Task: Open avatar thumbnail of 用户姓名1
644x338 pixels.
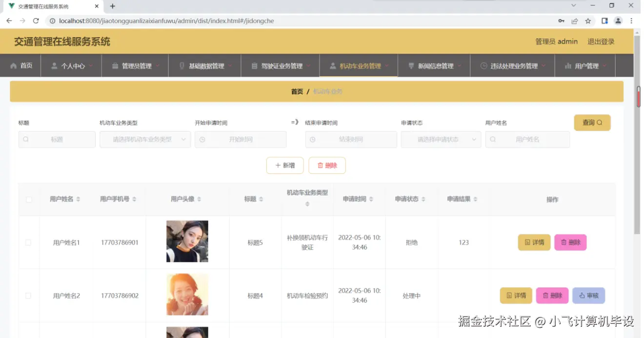Action: click(x=187, y=241)
